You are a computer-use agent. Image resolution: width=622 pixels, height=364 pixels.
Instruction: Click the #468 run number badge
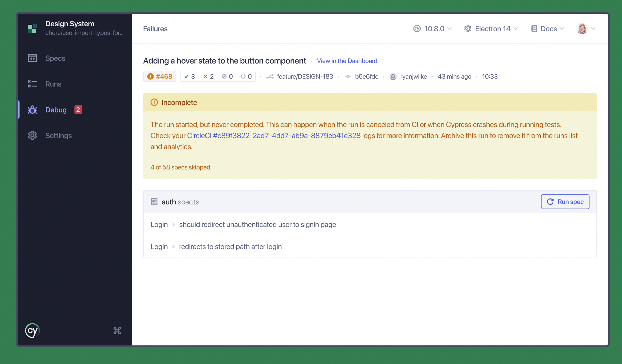[x=160, y=76]
